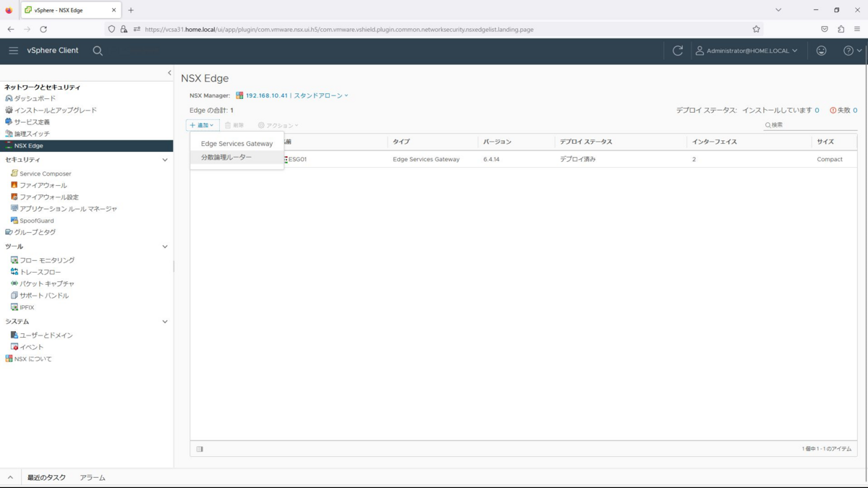Open a new browser tab
The height and width of the screenshot is (488, 868).
tap(131, 10)
